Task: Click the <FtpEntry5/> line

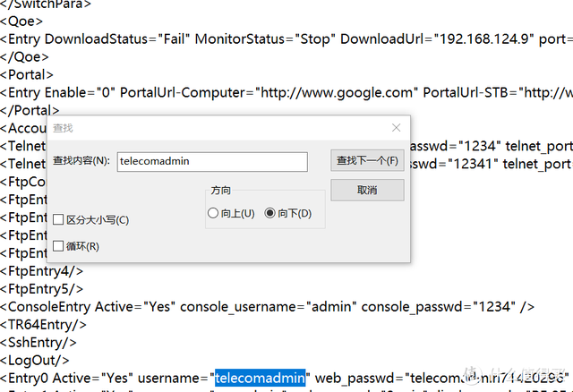Action: 42,288
